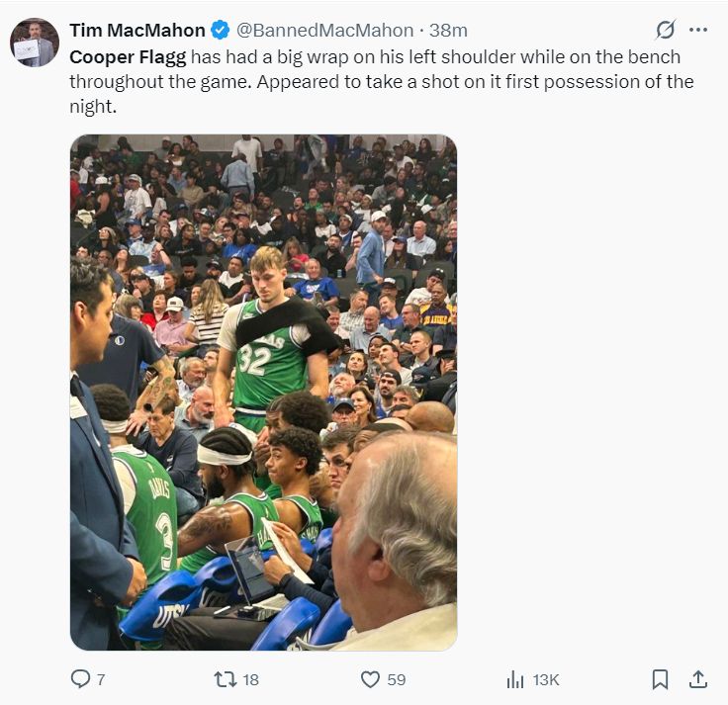Click the reply speech-bubble icon
This screenshot has width=728, height=705.
pos(81,679)
